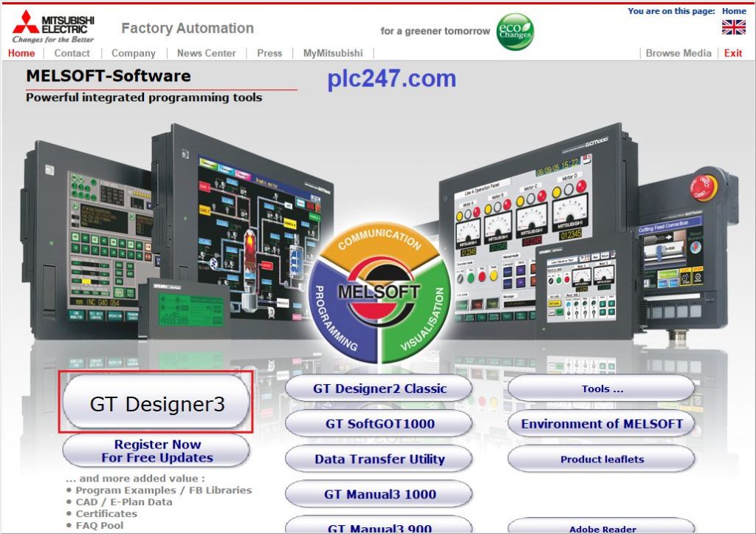Click Certificates list entry

(x=106, y=514)
